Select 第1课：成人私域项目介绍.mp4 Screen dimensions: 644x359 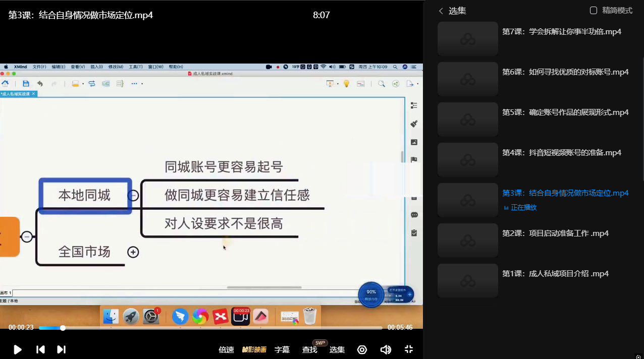(x=555, y=274)
